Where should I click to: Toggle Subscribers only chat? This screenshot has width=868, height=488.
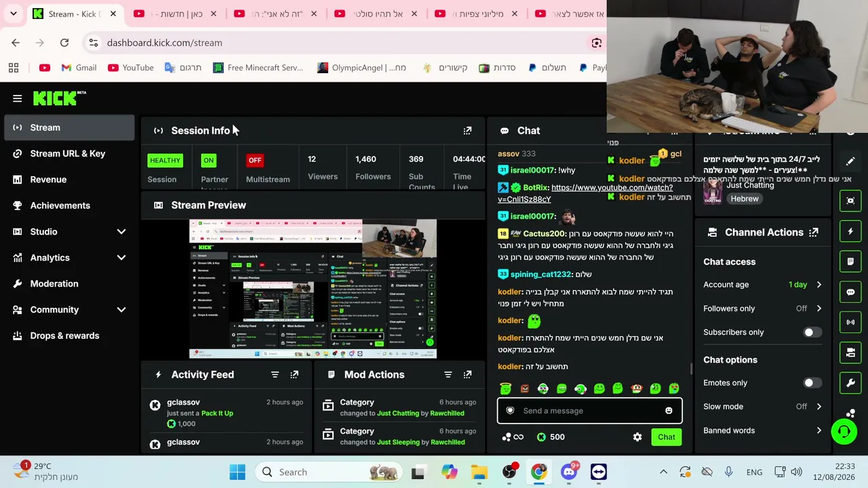tap(812, 332)
